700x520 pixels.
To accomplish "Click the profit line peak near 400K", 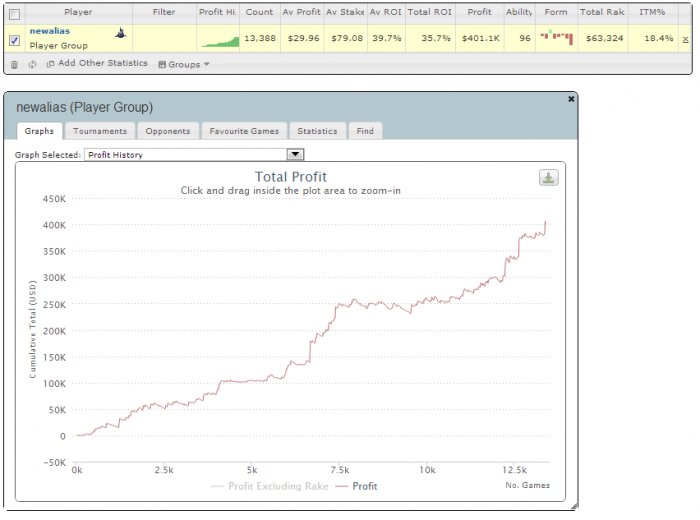I will pyautogui.click(x=545, y=222).
